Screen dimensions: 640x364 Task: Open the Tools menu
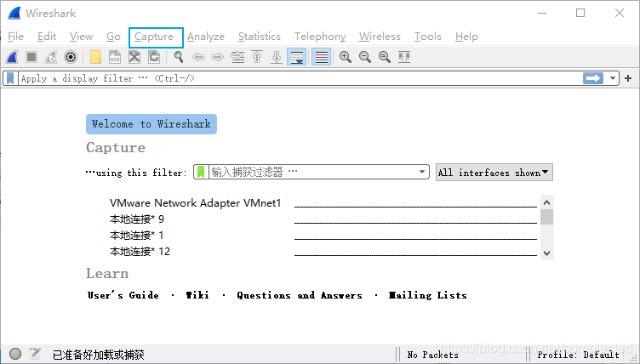point(428,37)
